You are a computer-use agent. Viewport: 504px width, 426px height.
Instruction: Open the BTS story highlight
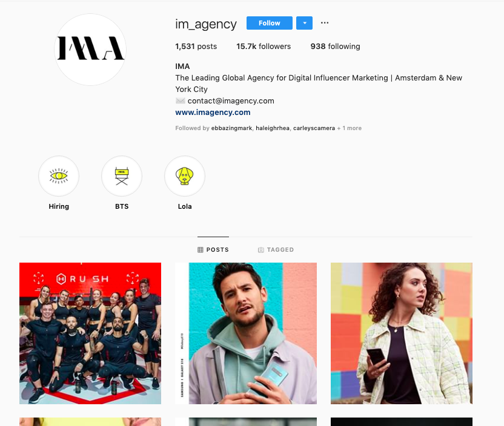tap(122, 176)
